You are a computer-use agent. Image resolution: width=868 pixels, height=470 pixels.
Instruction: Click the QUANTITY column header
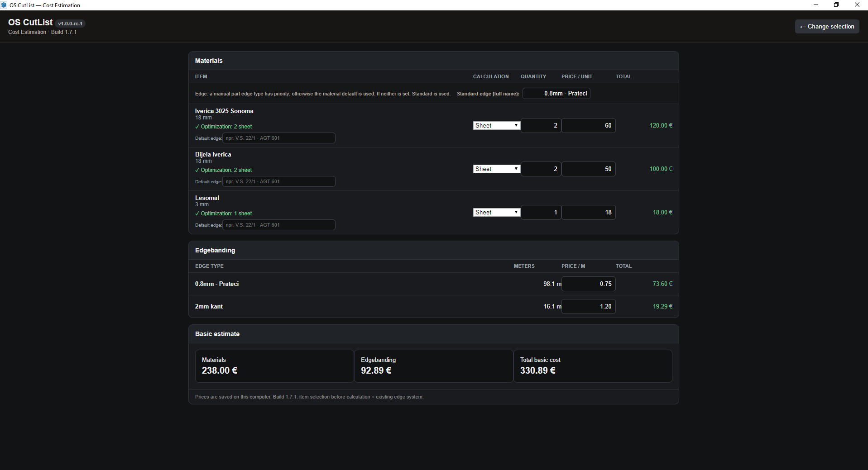point(533,76)
